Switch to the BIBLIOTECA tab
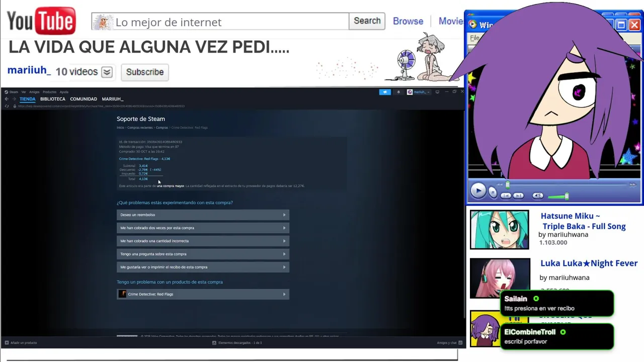The image size is (644, 362). pos(53,99)
